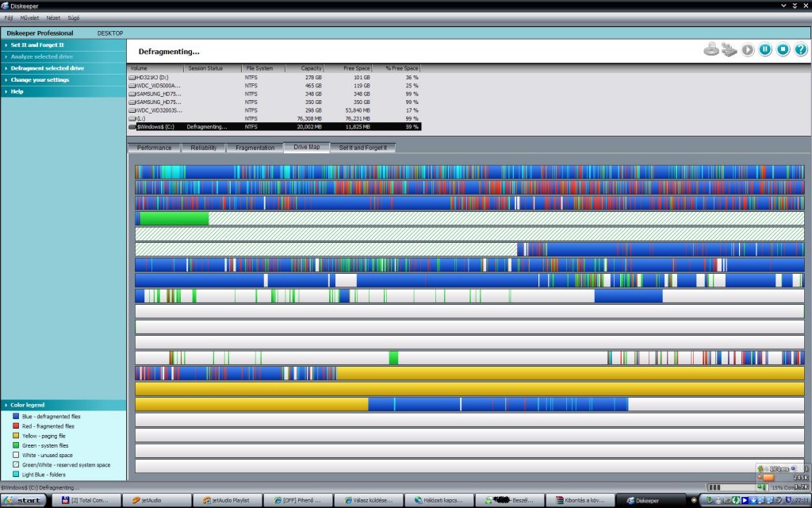Switch to the Performance tab
The width and height of the screenshot is (812, 508).
point(154,148)
